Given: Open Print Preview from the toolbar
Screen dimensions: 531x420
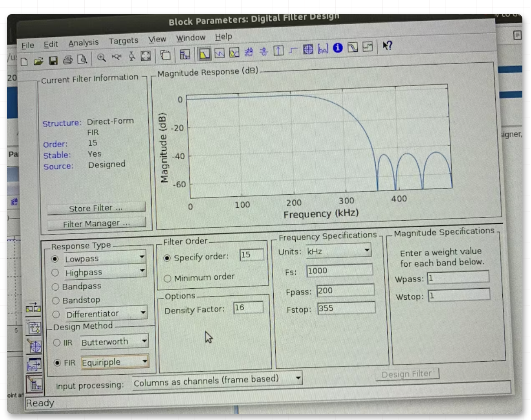Looking at the screenshot, I should click(82, 59).
